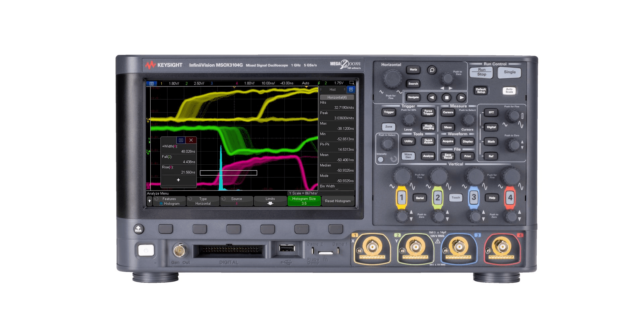Screen dimensions: 644x330
Task: Tap channel 2 2.50V/ scale on the status bar
Action: (x=199, y=83)
